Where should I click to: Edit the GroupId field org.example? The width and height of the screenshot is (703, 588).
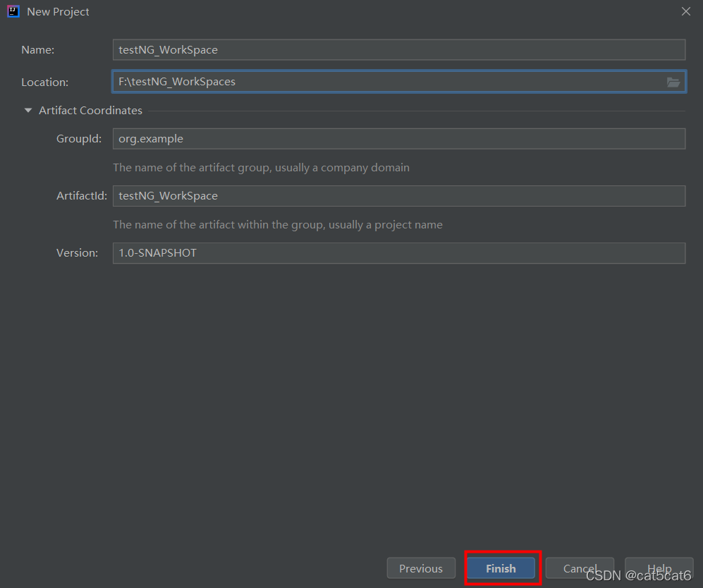[399, 139]
